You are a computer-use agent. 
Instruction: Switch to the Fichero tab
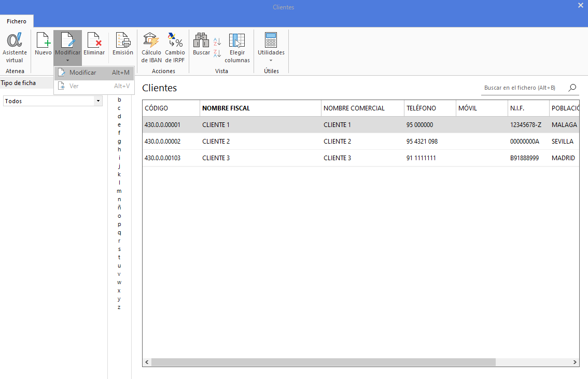[17, 21]
